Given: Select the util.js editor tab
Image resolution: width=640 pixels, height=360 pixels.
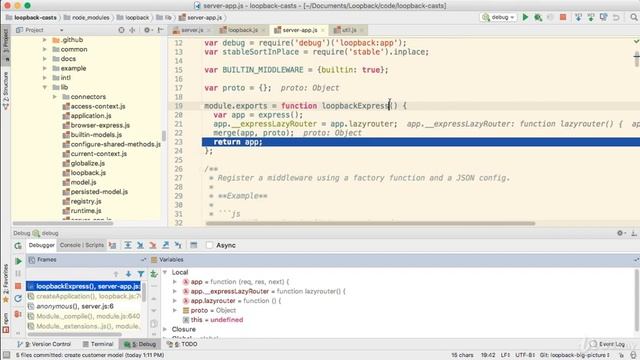Looking at the screenshot, I should pyautogui.click(x=348, y=30).
